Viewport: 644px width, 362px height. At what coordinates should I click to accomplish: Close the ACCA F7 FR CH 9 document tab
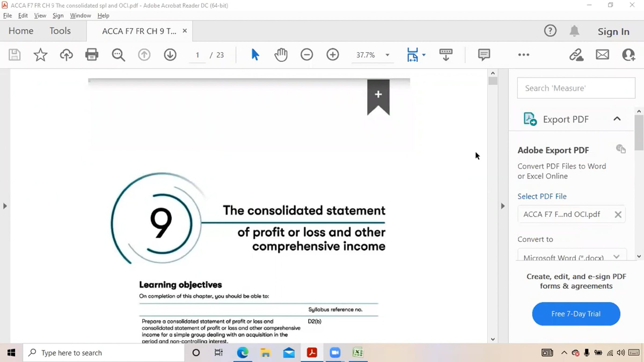click(185, 31)
